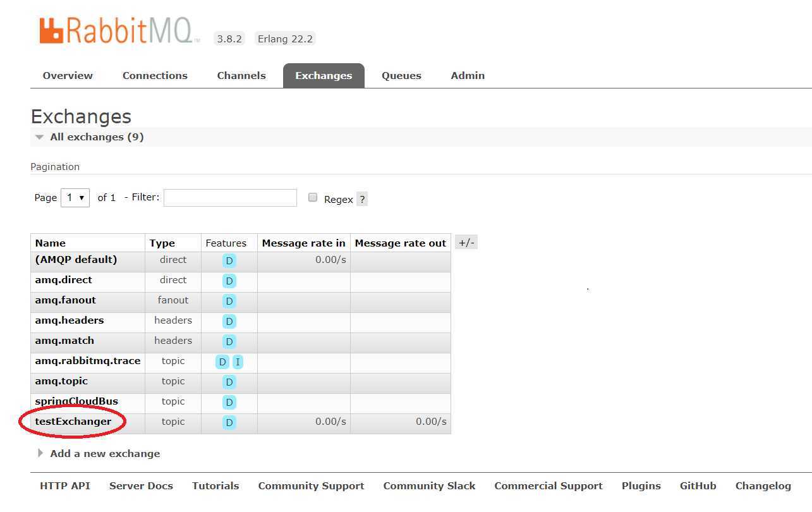Sort by Message rate out header
This screenshot has width=812, height=512.
click(x=401, y=243)
